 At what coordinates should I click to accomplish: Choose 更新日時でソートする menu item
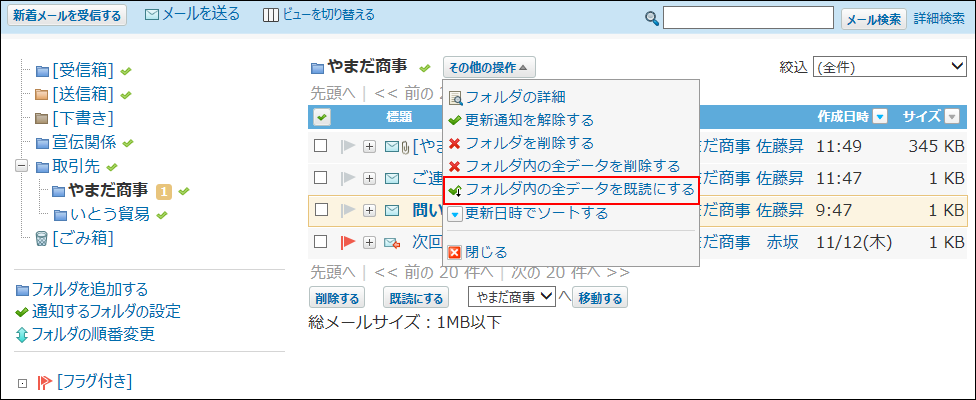pos(537,213)
